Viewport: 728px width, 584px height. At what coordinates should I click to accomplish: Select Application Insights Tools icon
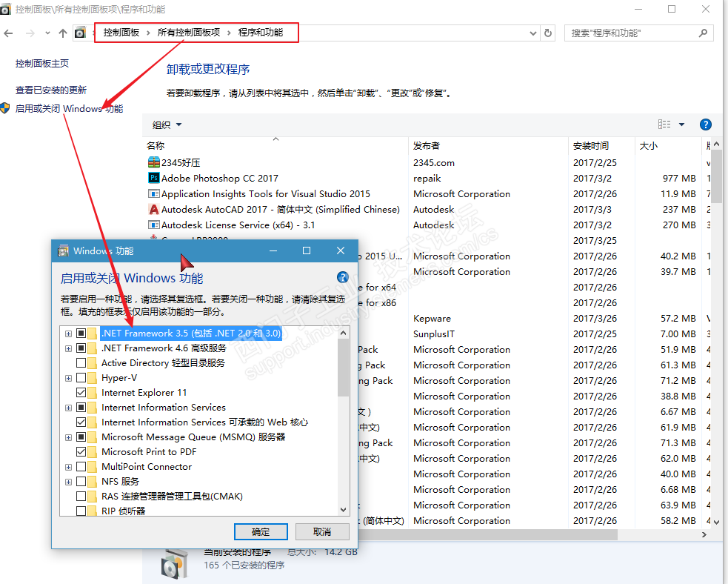point(154,193)
